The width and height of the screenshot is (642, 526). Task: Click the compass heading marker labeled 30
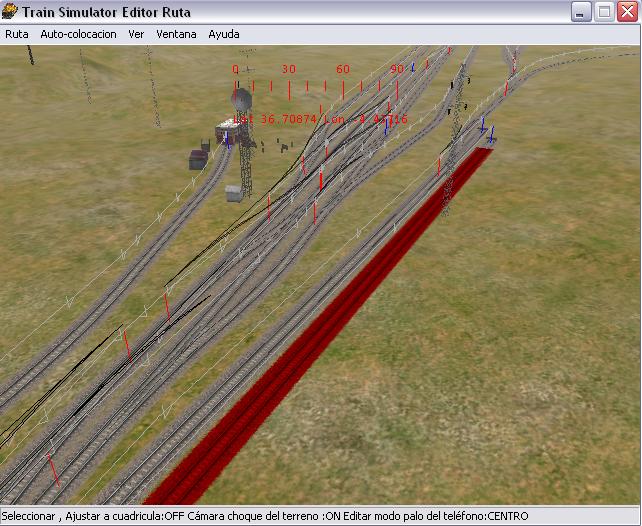pos(289,70)
